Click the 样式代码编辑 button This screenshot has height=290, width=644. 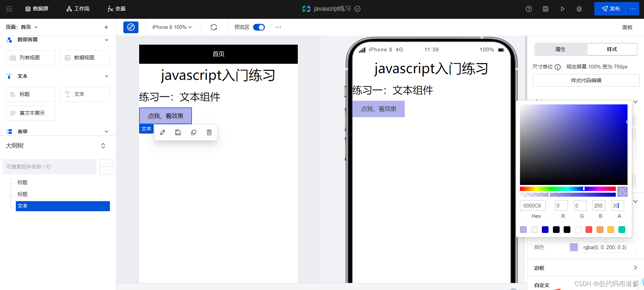[x=586, y=81]
